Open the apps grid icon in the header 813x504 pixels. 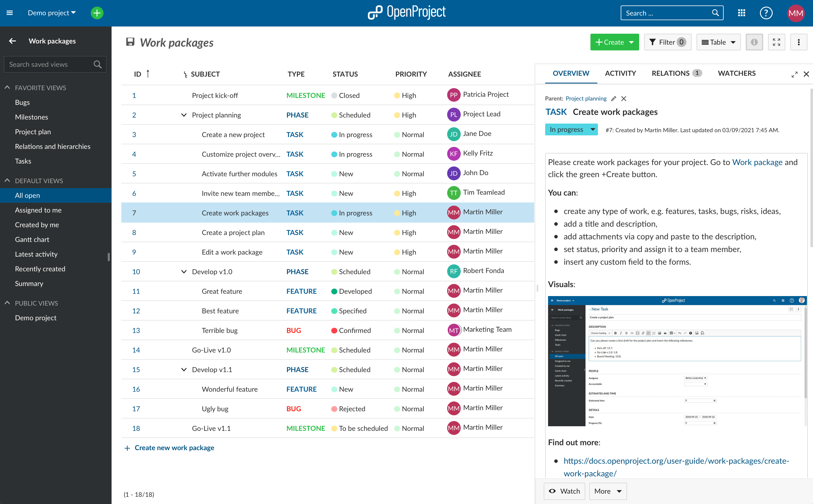(741, 13)
